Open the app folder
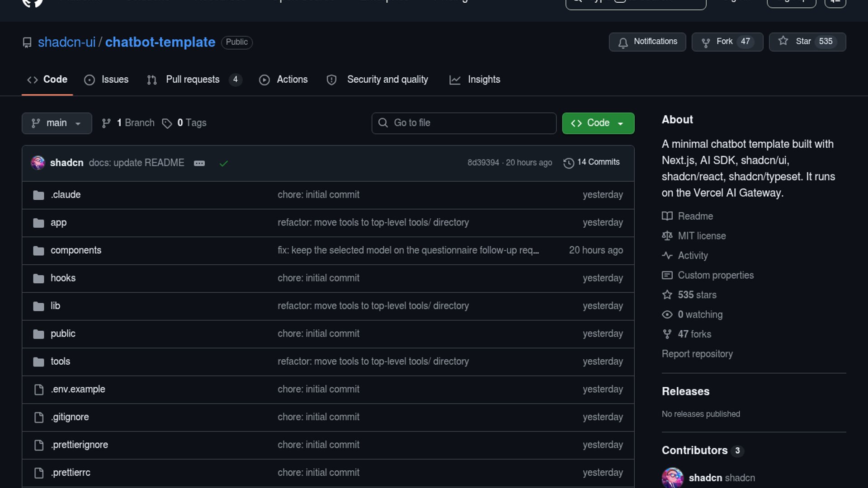The height and width of the screenshot is (488, 868). click(x=58, y=223)
